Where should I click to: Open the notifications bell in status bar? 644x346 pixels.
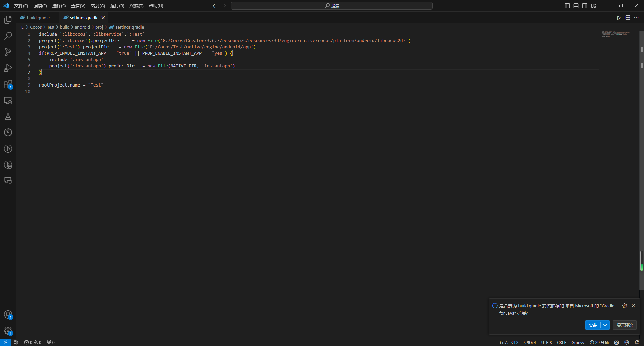pos(637,342)
